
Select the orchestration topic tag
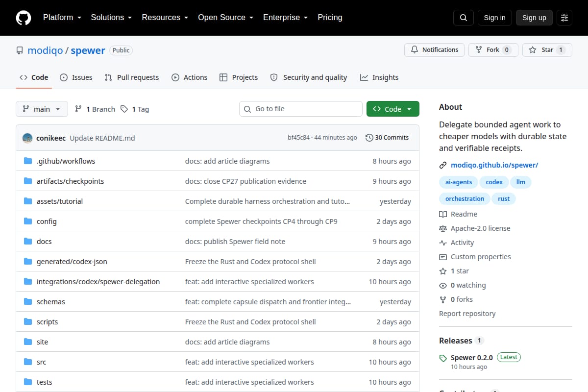click(465, 199)
